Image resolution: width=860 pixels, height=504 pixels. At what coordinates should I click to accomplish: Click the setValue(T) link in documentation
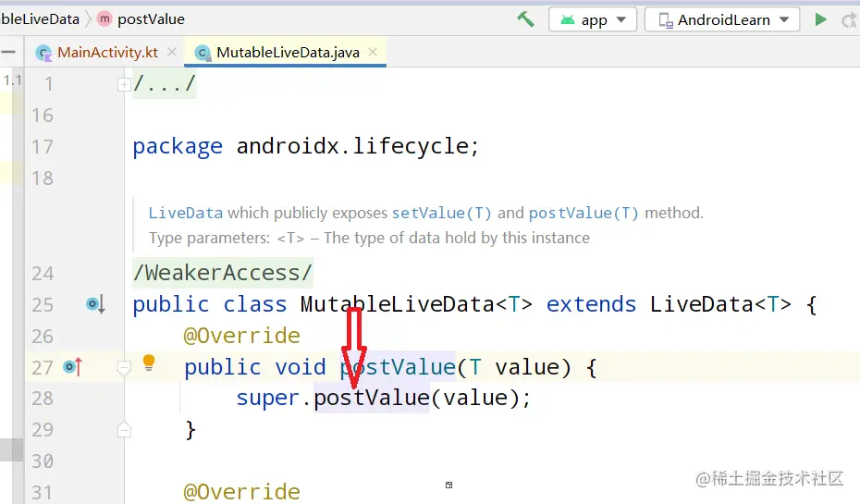tap(441, 213)
